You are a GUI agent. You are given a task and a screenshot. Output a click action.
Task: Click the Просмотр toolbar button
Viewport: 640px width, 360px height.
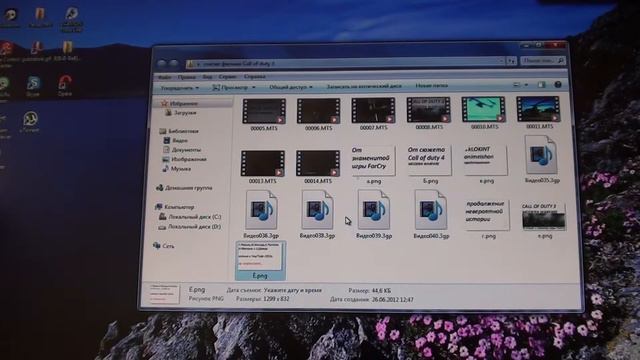231,87
